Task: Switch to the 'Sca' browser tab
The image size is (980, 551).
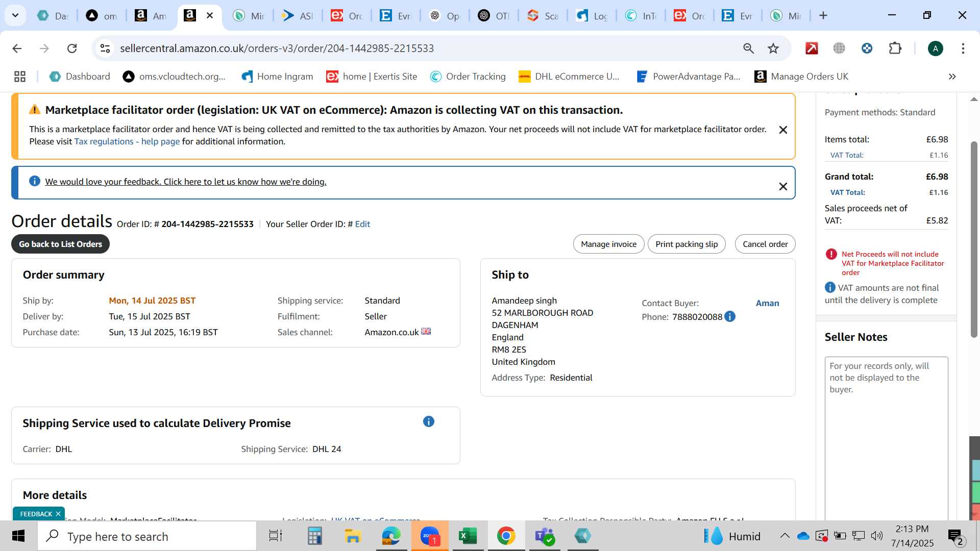Action: [543, 16]
